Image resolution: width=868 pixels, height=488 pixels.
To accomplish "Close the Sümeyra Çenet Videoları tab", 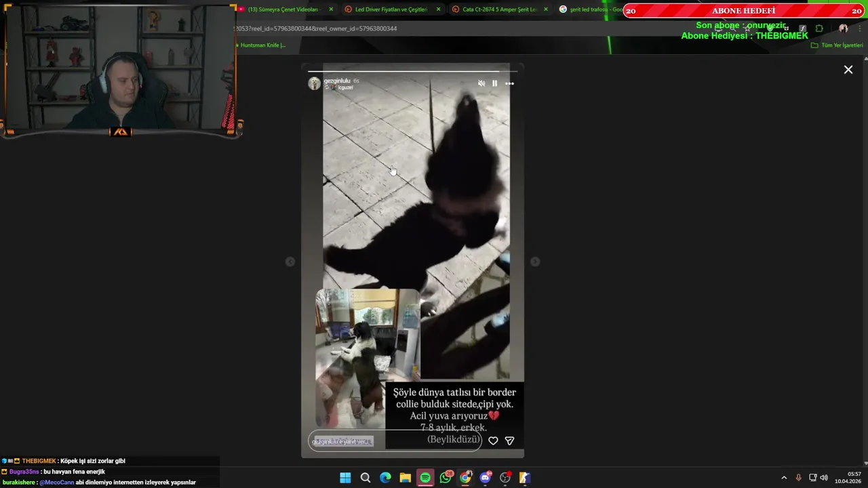I will coord(331,9).
